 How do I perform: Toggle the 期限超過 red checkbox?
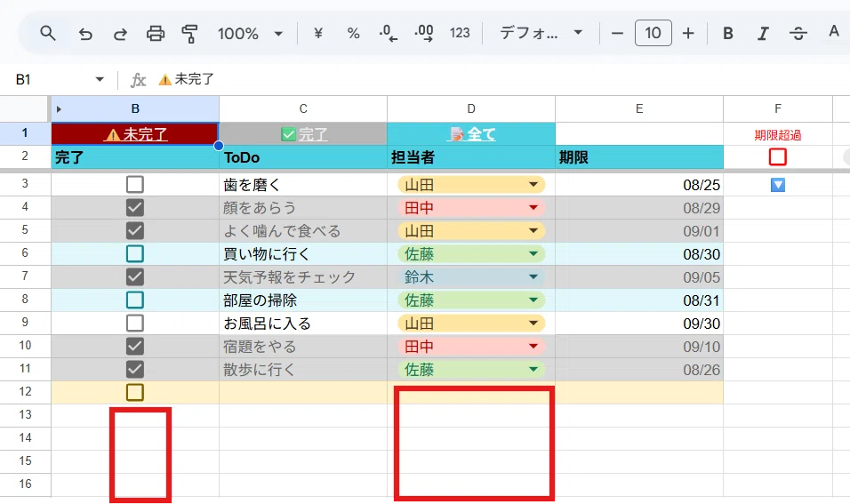778,157
